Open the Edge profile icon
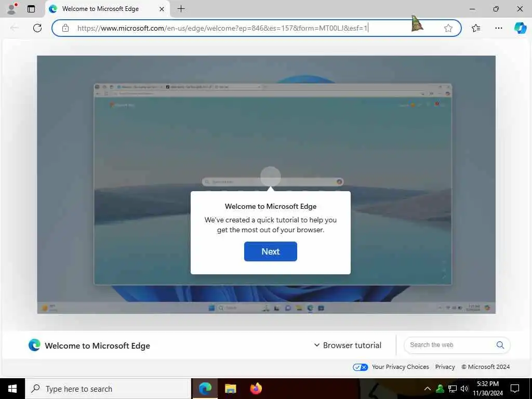Viewport: 532px width, 399px height. pos(12,9)
